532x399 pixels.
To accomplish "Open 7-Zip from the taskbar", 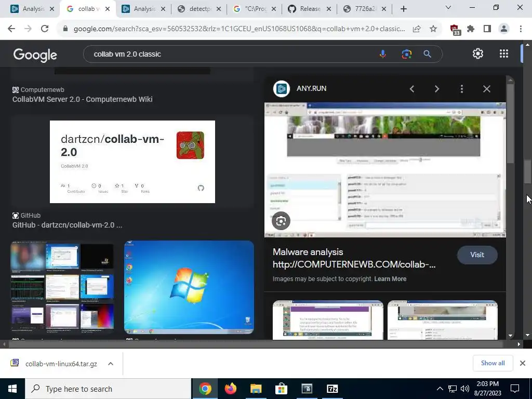I will click(332, 389).
